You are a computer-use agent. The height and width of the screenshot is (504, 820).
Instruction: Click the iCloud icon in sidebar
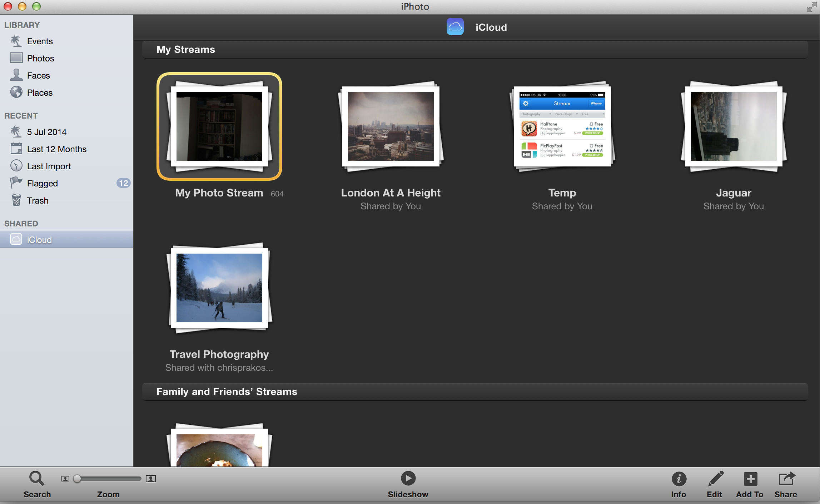[x=16, y=239]
